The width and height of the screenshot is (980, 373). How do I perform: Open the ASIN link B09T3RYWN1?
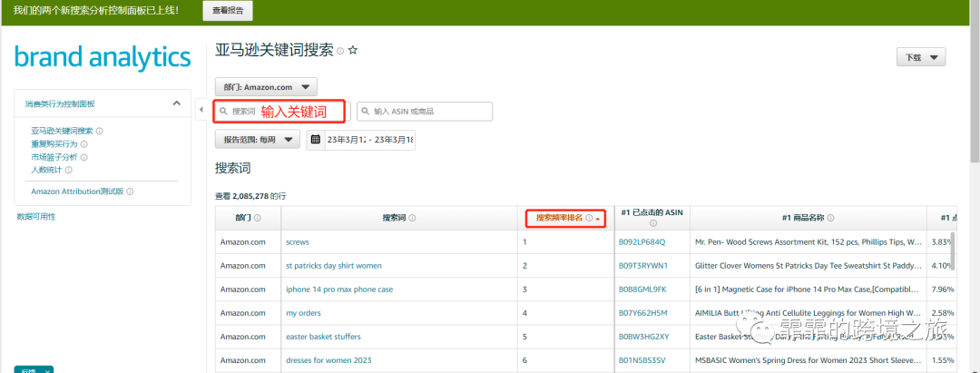[643, 266]
